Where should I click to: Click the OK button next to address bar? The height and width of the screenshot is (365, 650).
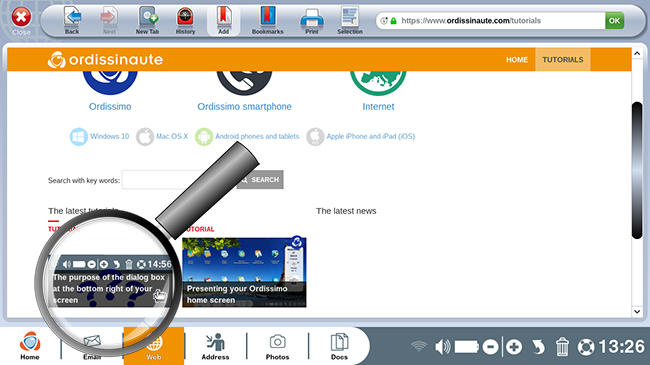click(x=614, y=20)
